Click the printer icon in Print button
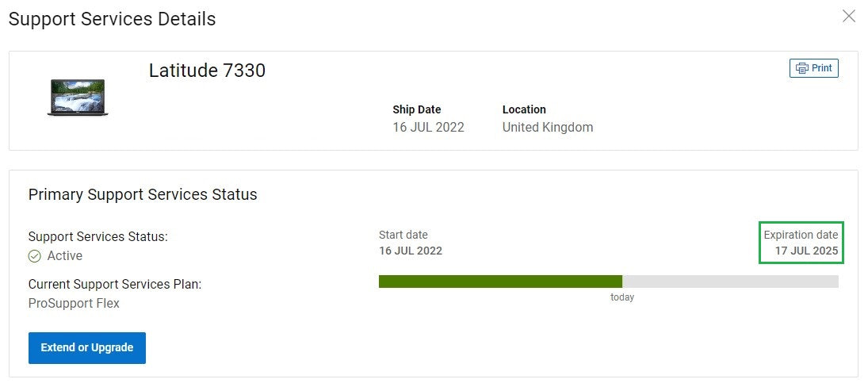The height and width of the screenshot is (383, 868). 801,68
